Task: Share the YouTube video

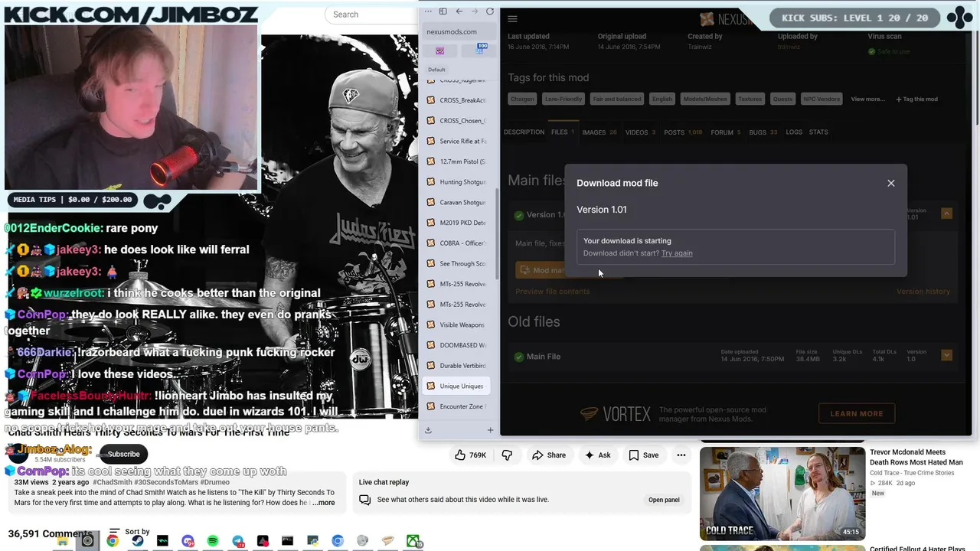Action: 549,455
